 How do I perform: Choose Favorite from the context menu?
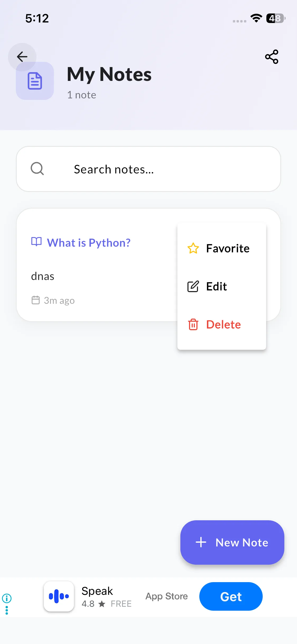pyautogui.click(x=228, y=249)
